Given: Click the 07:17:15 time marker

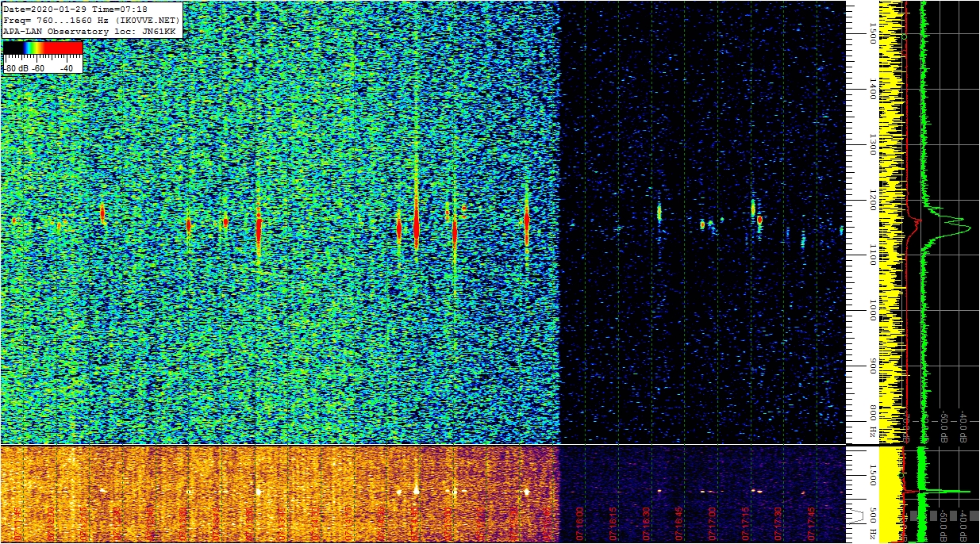Looking at the screenshot, I should click(745, 523).
